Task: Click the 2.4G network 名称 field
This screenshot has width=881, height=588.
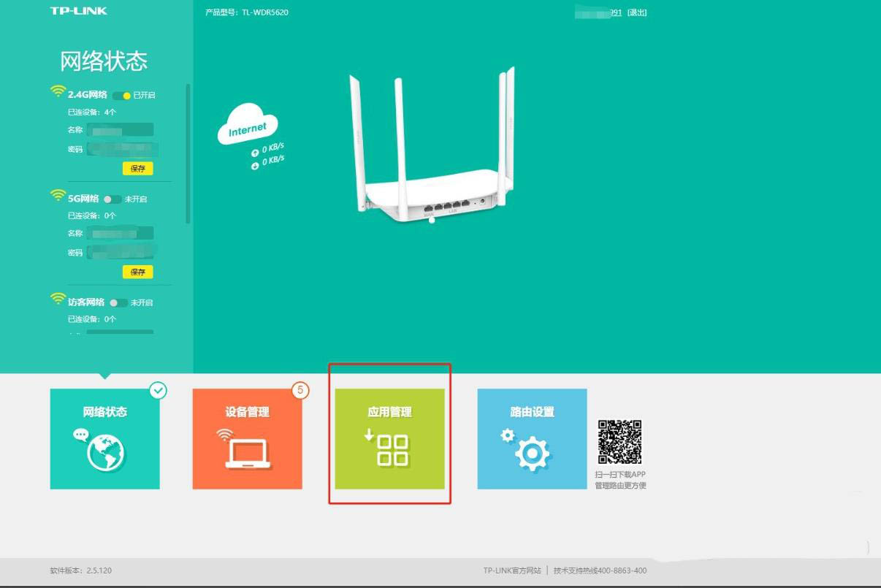Action: pos(120,130)
